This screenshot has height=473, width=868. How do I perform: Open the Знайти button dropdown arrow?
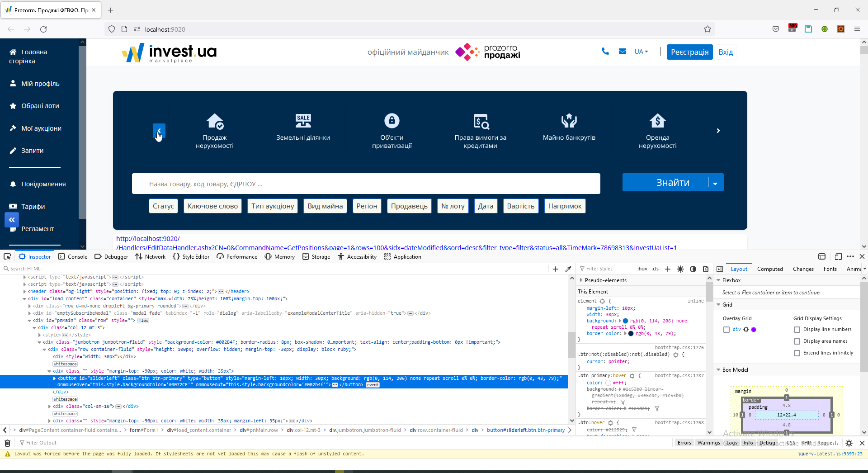[x=715, y=183]
